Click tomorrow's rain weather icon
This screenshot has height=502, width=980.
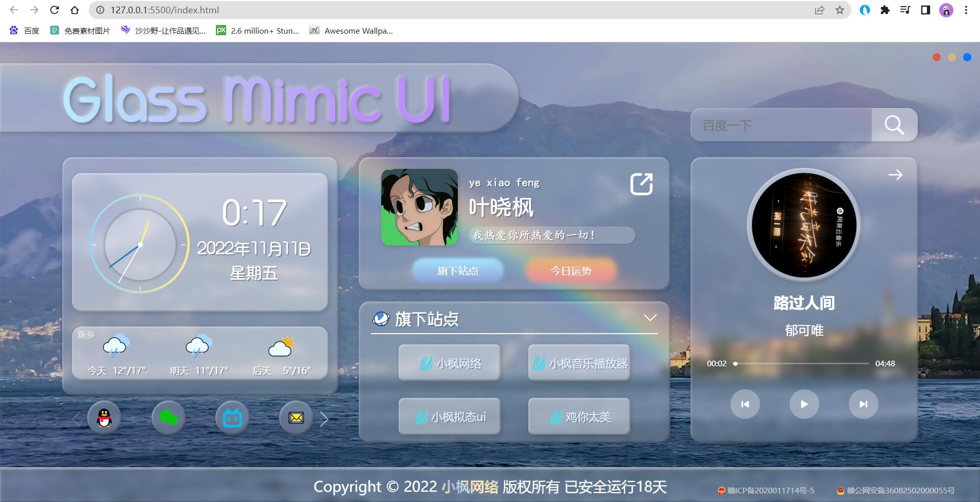pos(199,346)
